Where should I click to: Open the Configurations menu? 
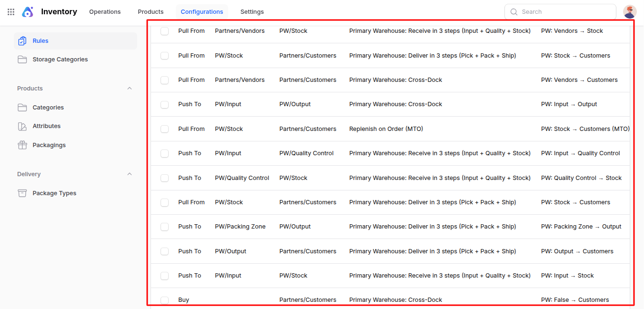pos(202,12)
